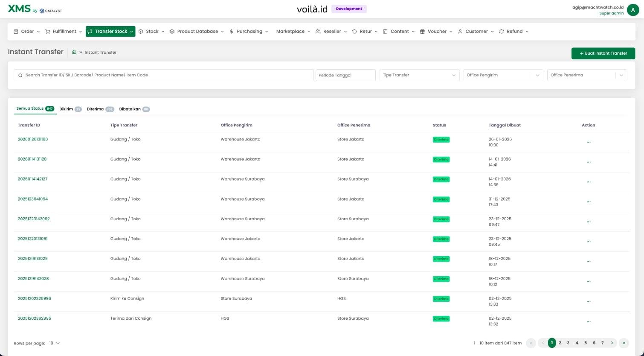This screenshot has width=644, height=356.
Task: Open the Voucher menu
Action: [x=436, y=32]
